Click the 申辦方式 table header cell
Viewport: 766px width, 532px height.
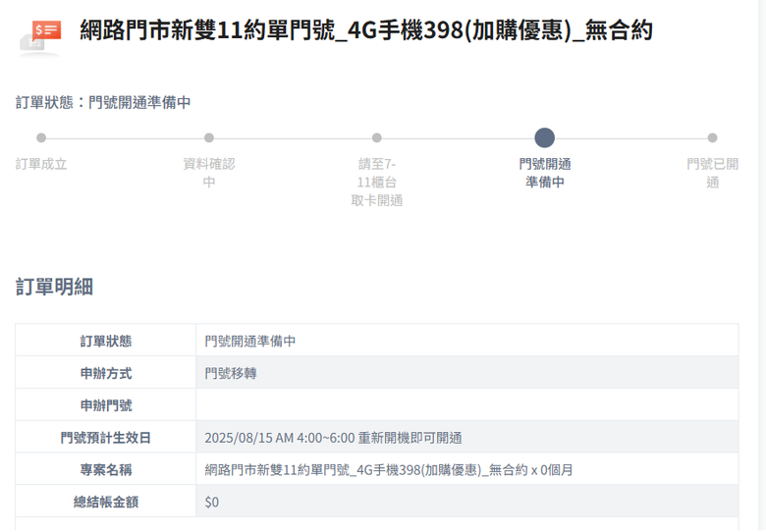[x=106, y=373]
